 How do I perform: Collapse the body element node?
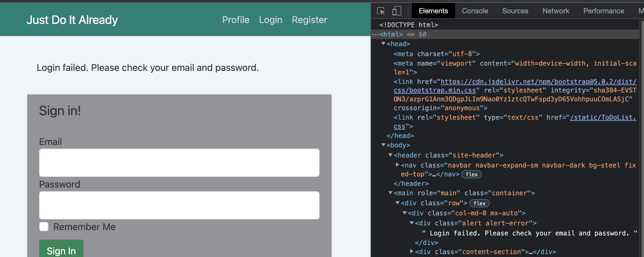click(383, 145)
